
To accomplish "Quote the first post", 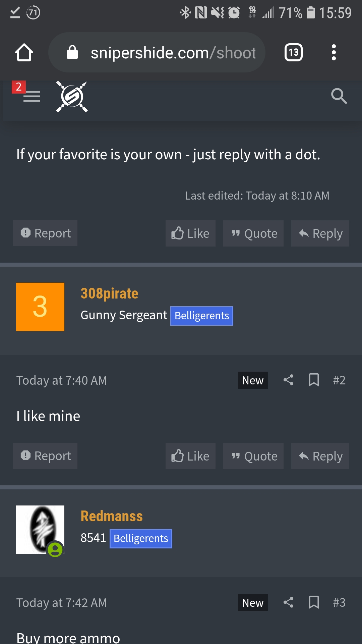I will [x=253, y=233].
